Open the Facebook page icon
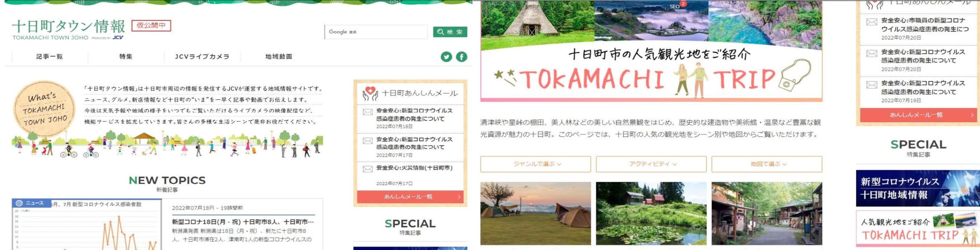 [x=462, y=57]
